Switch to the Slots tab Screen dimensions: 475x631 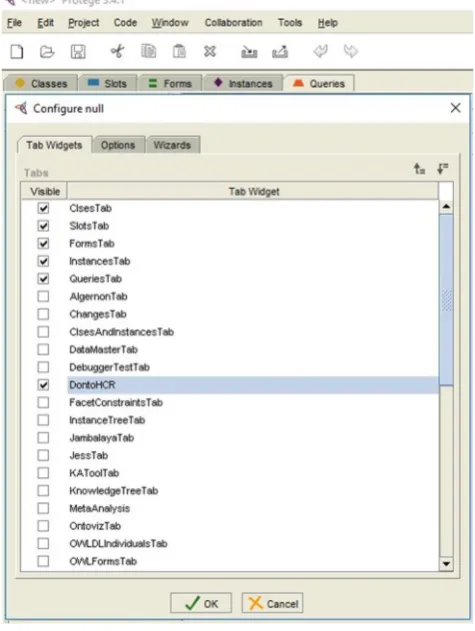[108, 83]
